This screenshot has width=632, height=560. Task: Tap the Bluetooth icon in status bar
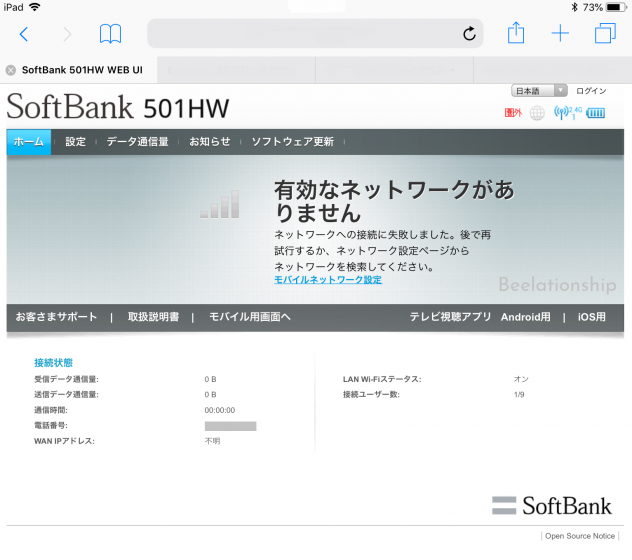tap(574, 7)
